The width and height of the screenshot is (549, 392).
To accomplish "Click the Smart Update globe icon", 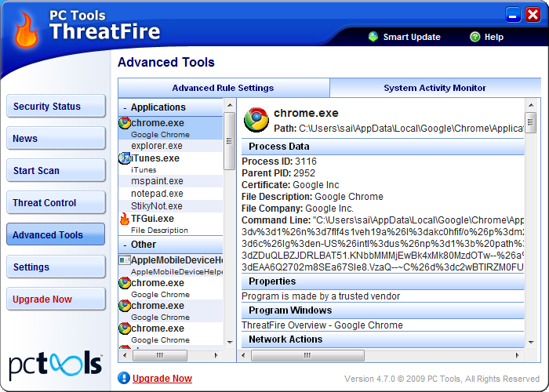I will pyautogui.click(x=373, y=37).
